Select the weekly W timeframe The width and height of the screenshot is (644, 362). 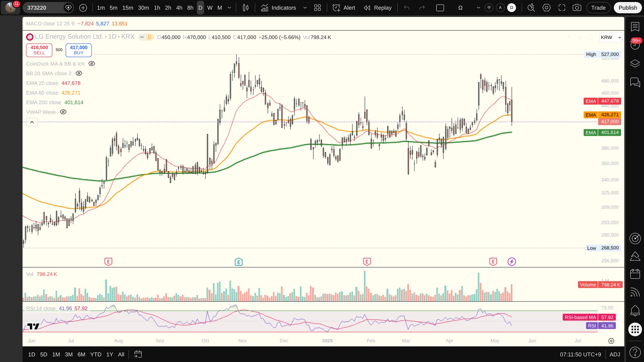point(210,8)
